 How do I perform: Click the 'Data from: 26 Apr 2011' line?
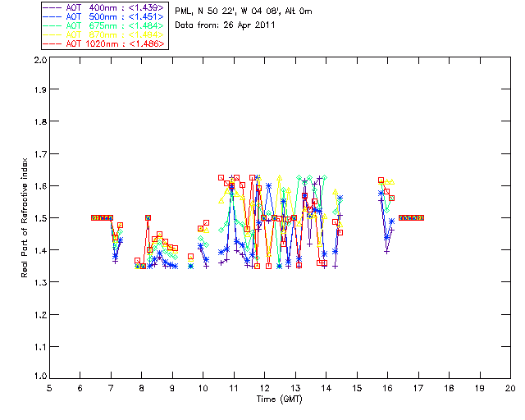pyautogui.click(x=225, y=25)
